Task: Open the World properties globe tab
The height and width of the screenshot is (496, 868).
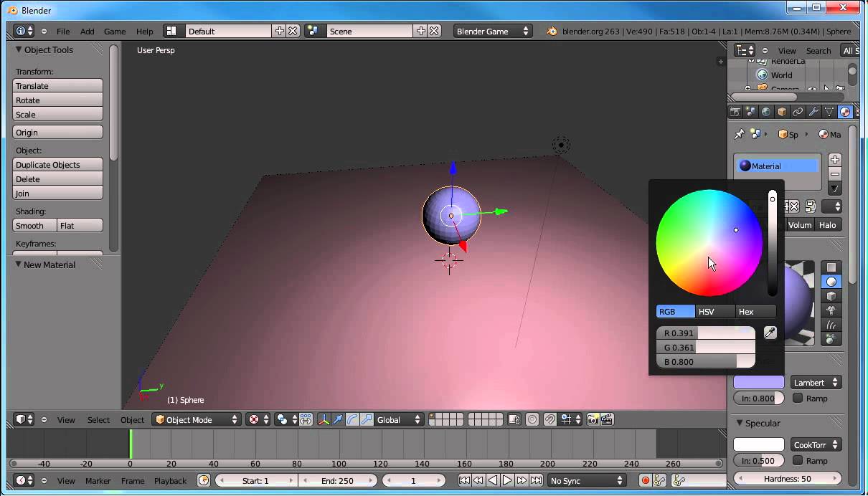Action: coord(766,112)
